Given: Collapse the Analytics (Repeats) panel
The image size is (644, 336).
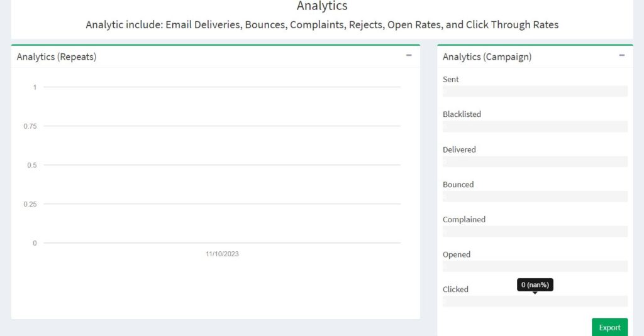Looking at the screenshot, I should point(409,55).
